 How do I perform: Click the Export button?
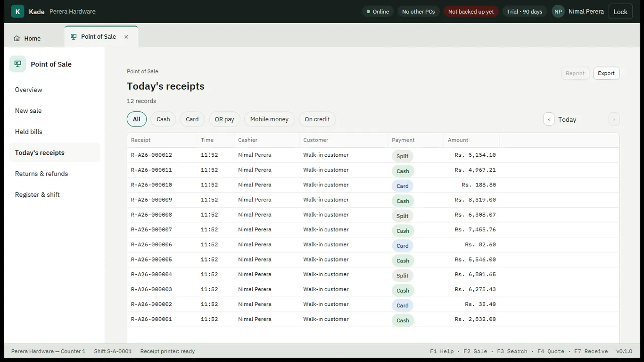(x=606, y=73)
